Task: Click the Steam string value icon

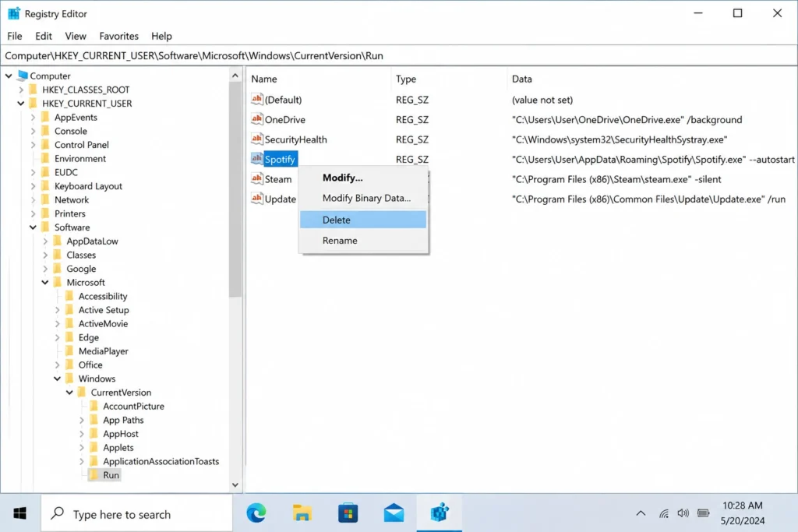Action: coord(257,178)
